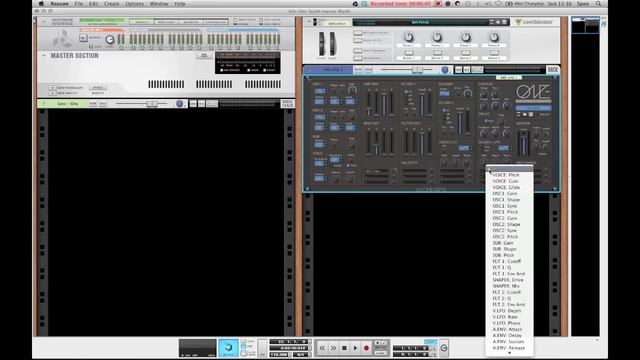
Task: Toggle Combinator Button 1
Action: pos(409,53)
